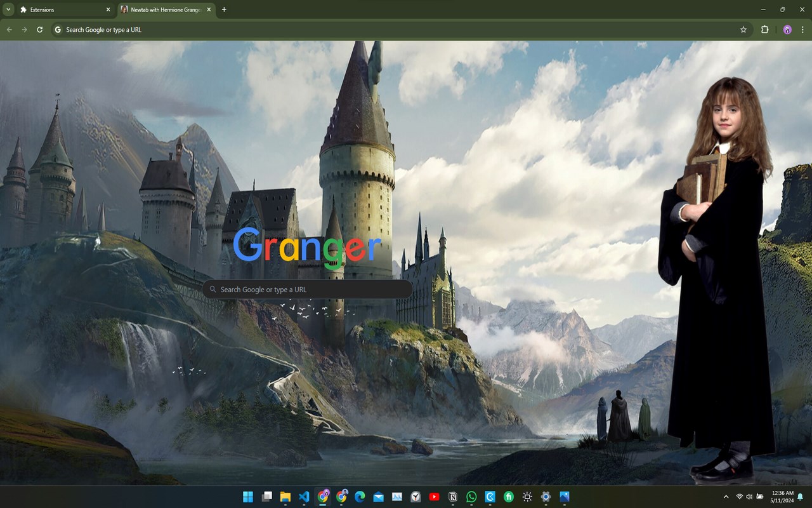Open the Extensions puzzle-piece menu
This screenshot has height=508, width=812.
pyautogui.click(x=764, y=30)
